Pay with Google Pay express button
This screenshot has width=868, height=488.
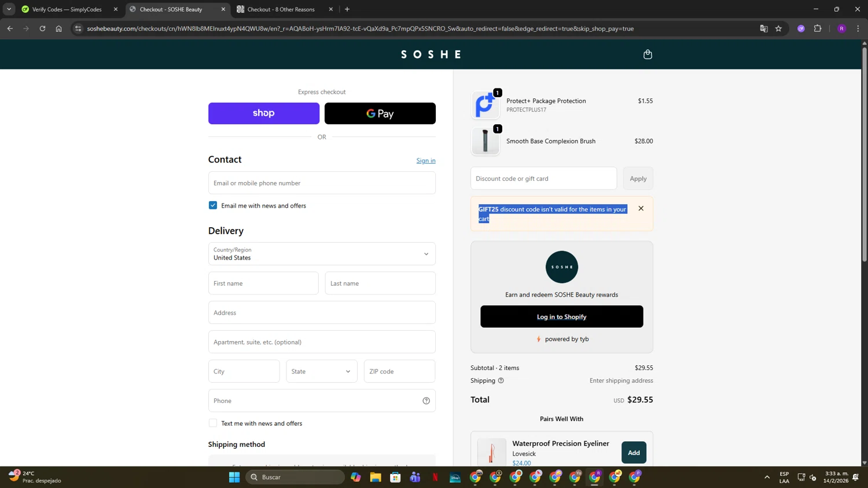click(x=380, y=113)
